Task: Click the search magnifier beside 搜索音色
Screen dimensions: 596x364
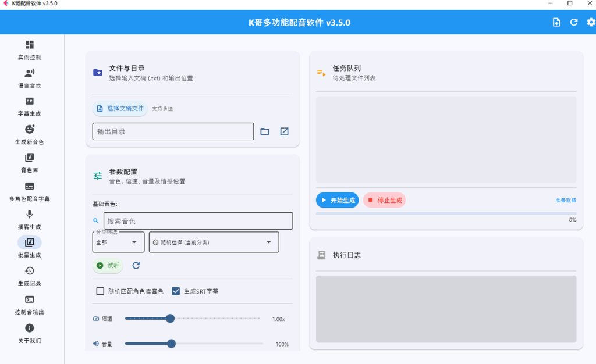Action: coord(96,220)
